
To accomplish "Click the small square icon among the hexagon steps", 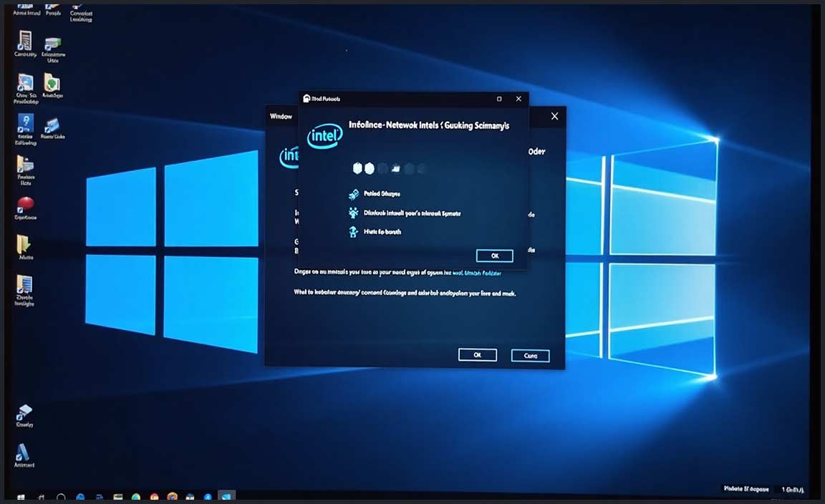I will [x=395, y=169].
